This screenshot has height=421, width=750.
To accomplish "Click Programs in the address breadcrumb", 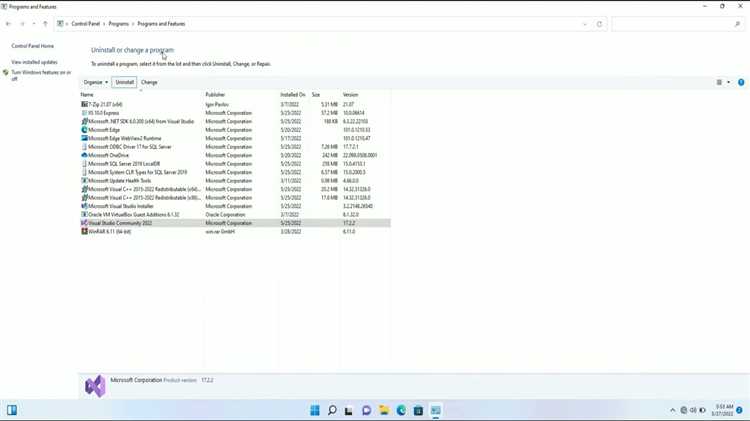I will [119, 24].
